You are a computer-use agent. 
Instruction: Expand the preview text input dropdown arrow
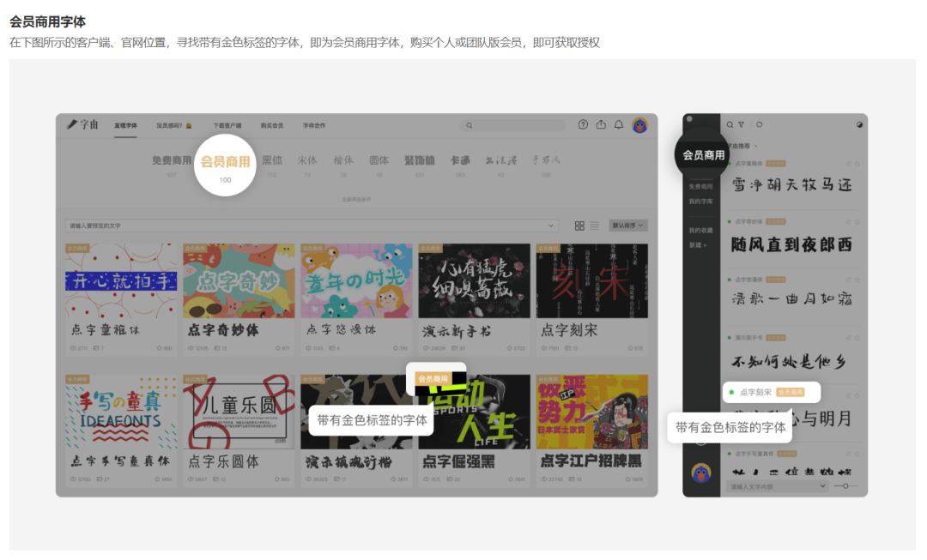551,226
